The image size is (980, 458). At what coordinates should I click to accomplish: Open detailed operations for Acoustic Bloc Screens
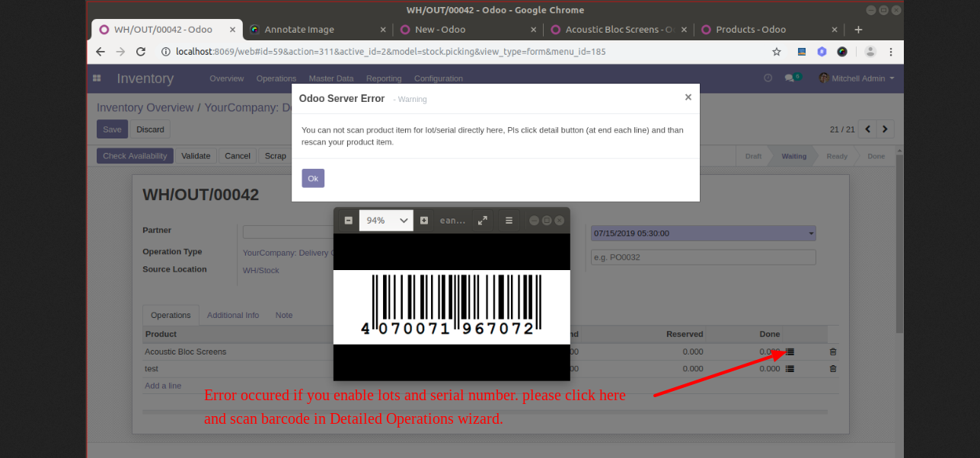(x=790, y=352)
